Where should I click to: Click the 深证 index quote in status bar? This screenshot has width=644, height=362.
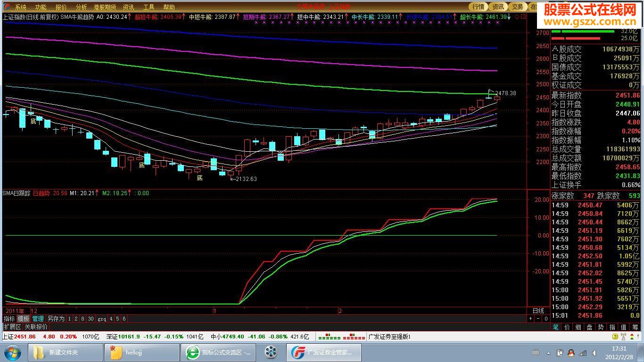[155, 337]
